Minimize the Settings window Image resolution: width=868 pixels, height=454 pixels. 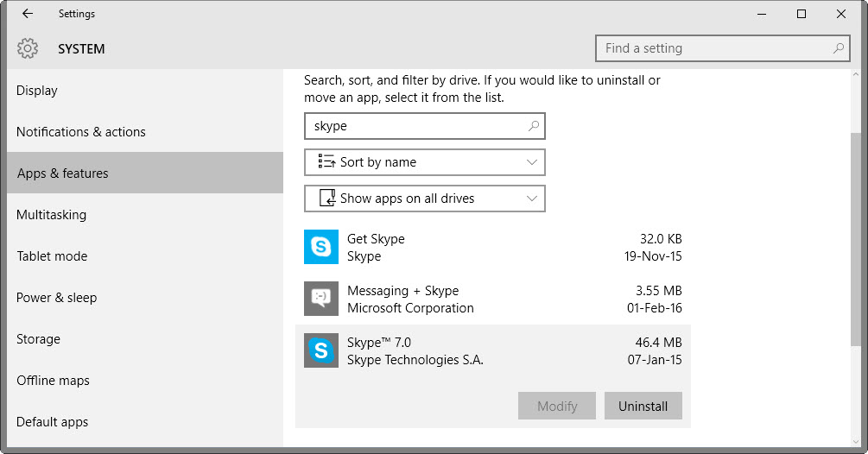tap(762, 14)
